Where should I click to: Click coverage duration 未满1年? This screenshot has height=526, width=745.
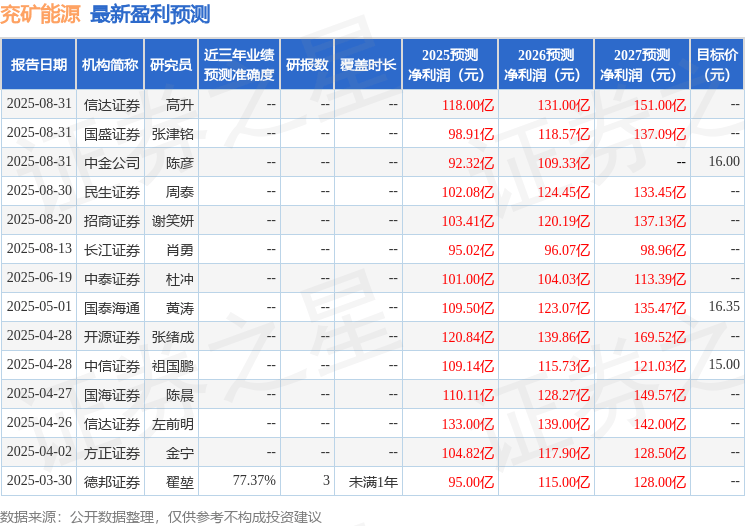point(373,482)
